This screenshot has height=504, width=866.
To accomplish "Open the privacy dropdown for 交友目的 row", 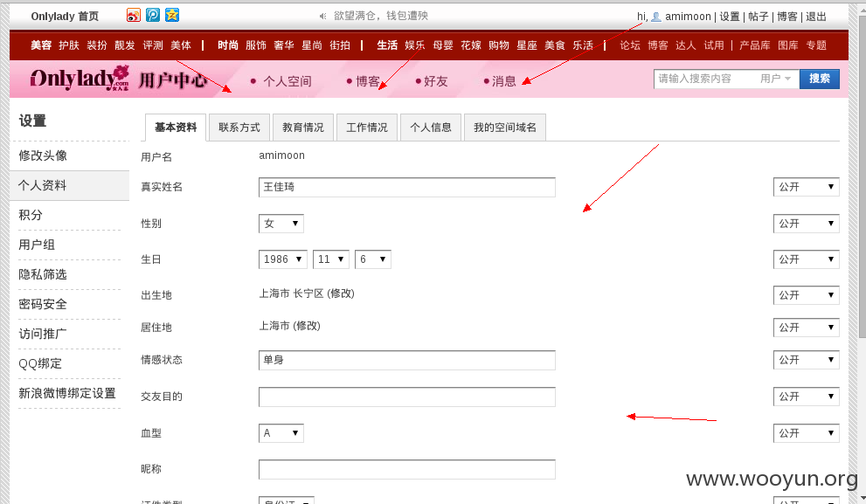I will pyautogui.click(x=806, y=397).
